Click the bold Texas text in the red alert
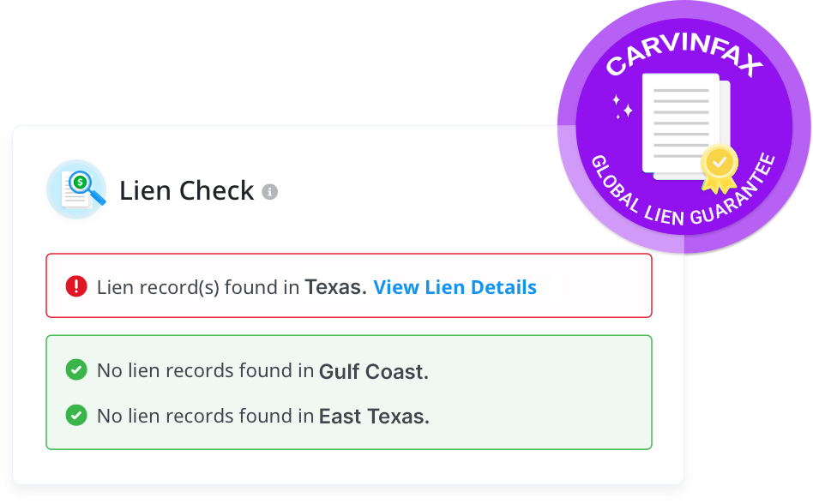813x504 pixels. pyautogui.click(x=335, y=287)
